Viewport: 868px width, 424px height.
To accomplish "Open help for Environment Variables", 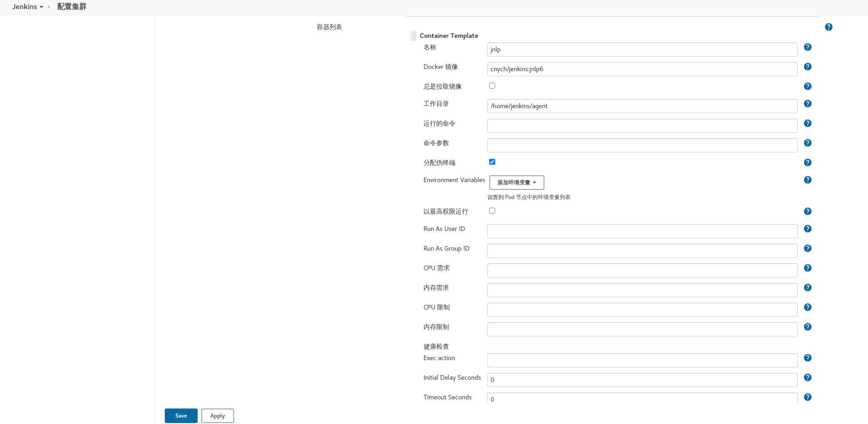I will click(x=807, y=180).
